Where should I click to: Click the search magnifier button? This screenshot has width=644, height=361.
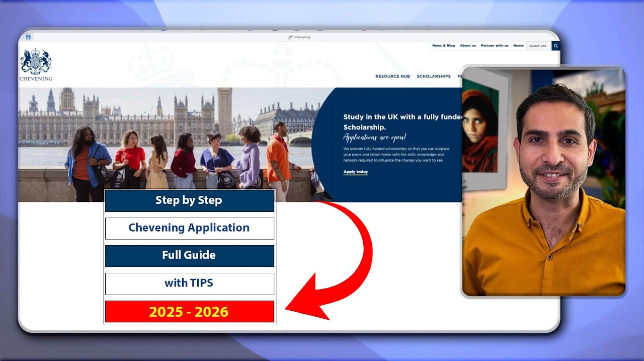pyautogui.click(x=555, y=46)
